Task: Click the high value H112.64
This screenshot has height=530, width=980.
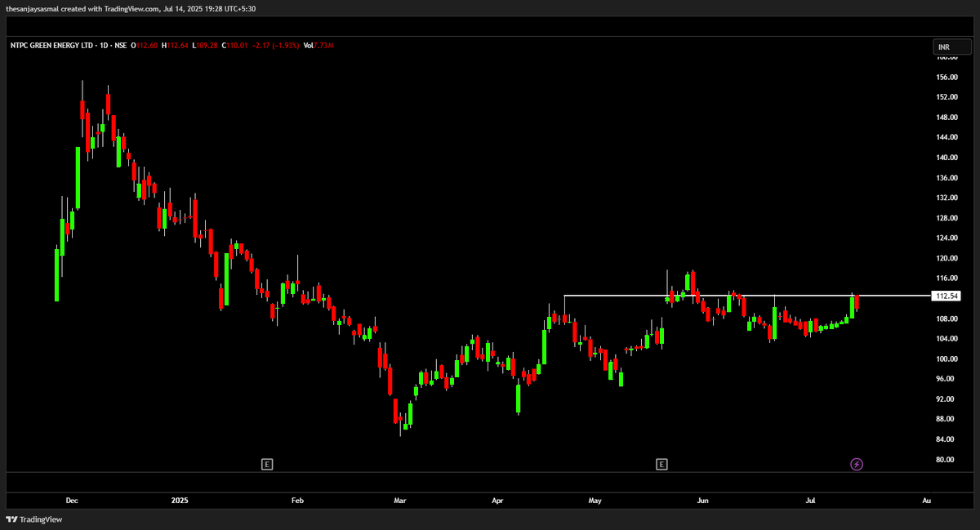Action: (176, 46)
